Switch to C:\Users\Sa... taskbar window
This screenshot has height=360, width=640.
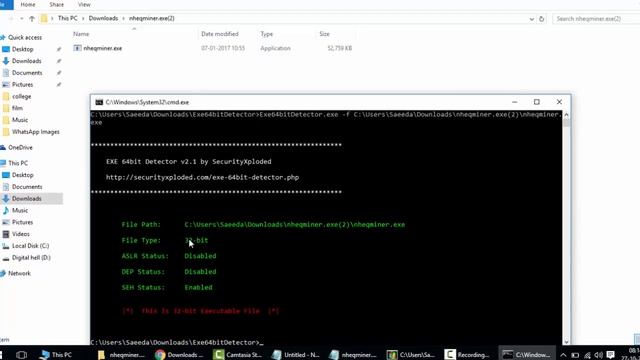point(411,355)
